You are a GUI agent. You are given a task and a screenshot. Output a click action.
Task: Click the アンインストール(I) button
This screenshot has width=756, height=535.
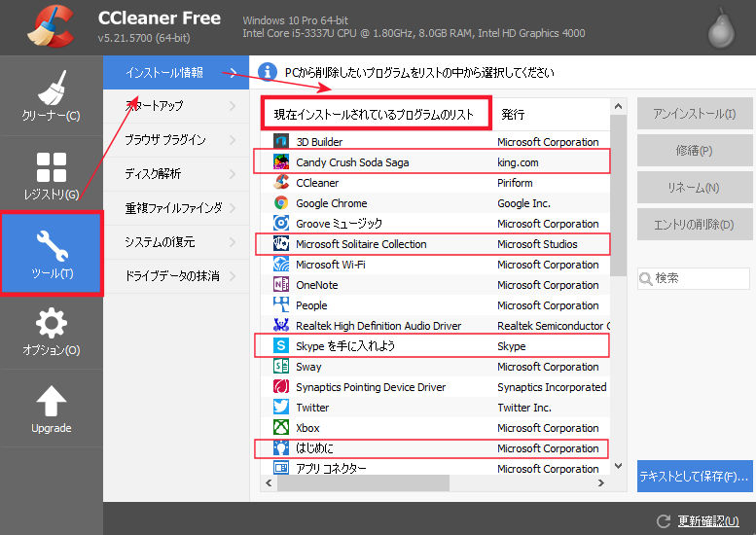pos(695,114)
